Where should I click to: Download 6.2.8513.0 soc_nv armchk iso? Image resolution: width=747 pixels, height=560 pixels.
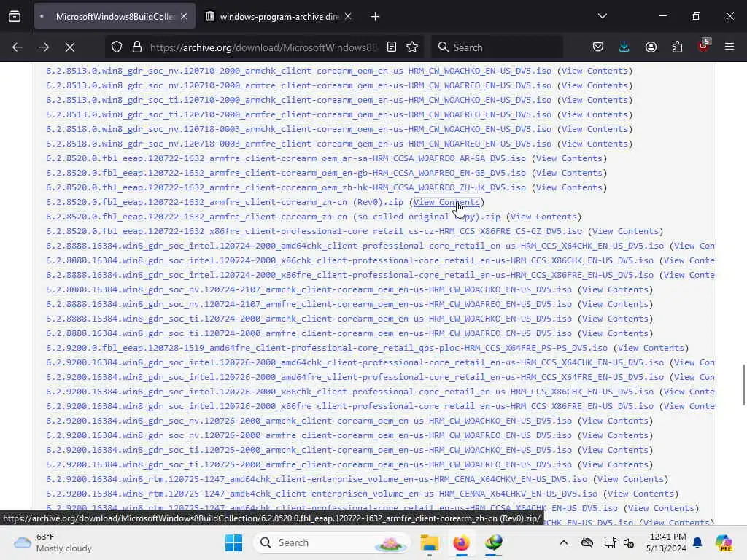click(298, 71)
